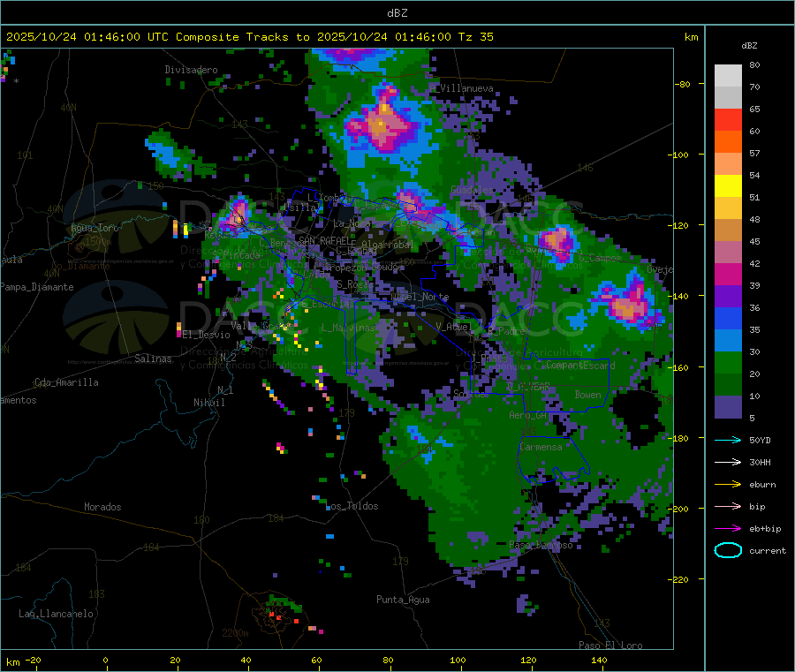Select the gold swatch between 51 and 48
Viewport: 795px width, 672px height.
tap(728, 208)
